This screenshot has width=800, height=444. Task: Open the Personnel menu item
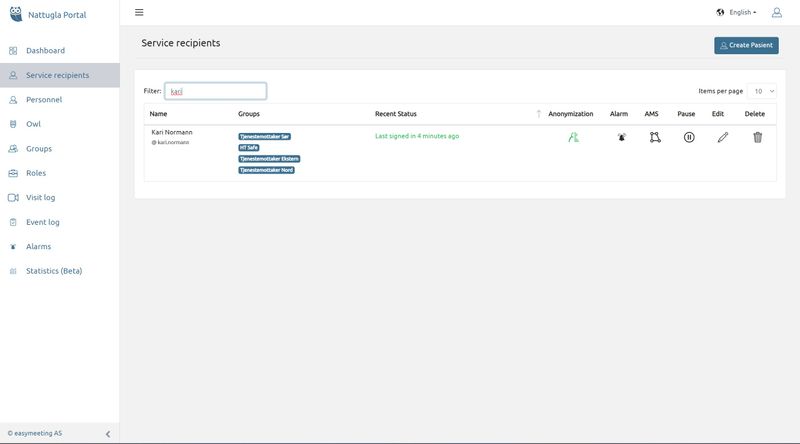44,100
